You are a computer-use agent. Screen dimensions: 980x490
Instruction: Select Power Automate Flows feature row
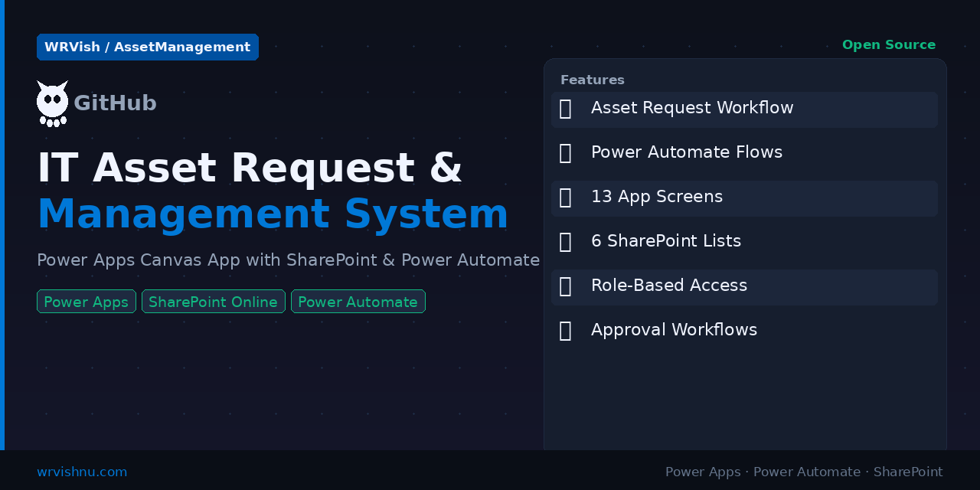[x=744, y=154]
